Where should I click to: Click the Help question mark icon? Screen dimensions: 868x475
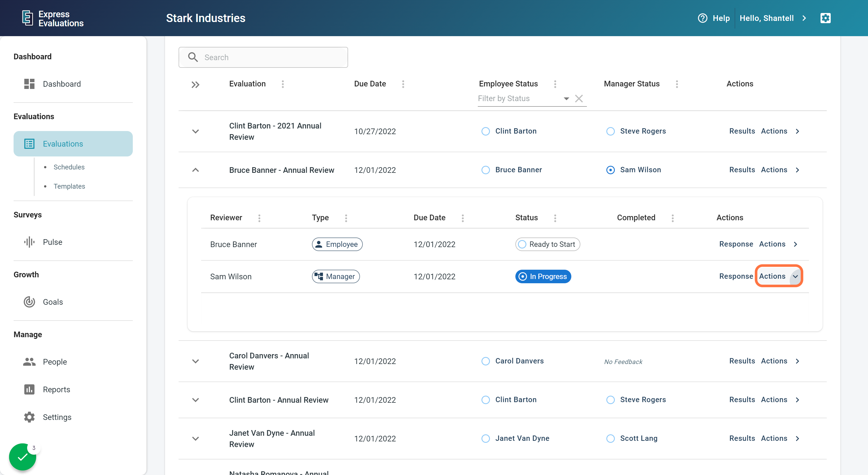(702, 18)
